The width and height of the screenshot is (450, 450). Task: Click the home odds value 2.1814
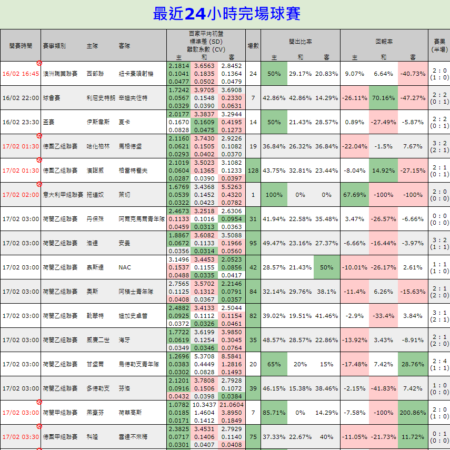[179, 66]
